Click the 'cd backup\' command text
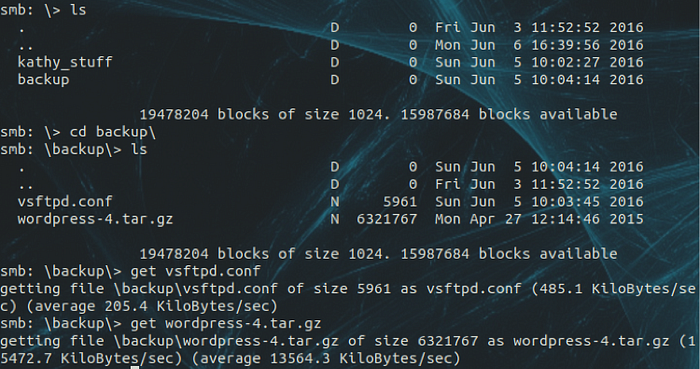Image resolution: width=700 pixels, height=369 pixels. click(x=112, y=132)
